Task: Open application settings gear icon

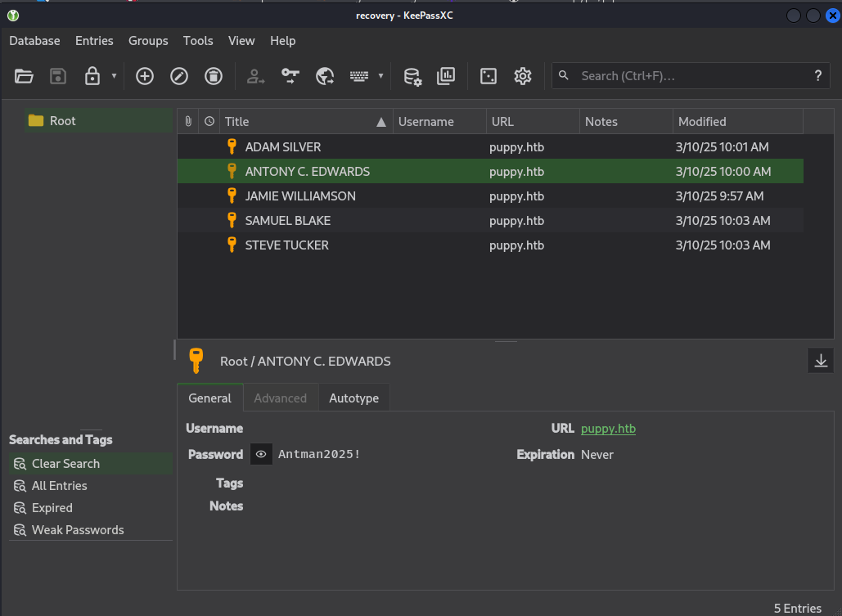Action: 523,76
